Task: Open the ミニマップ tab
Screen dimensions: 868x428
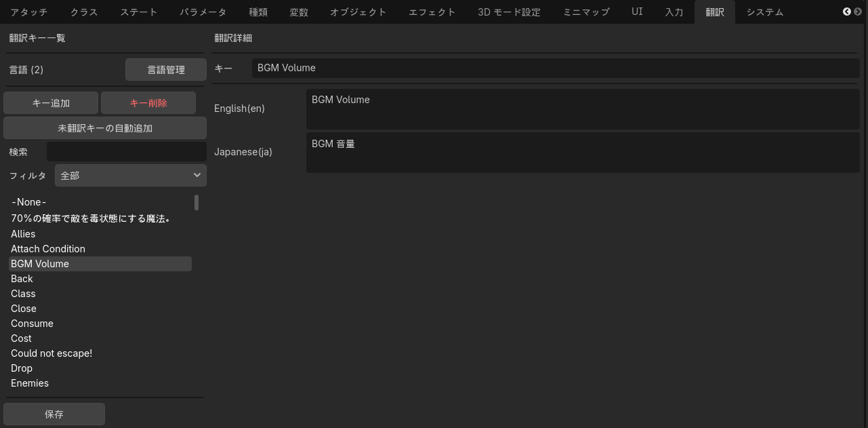Action: (x=586, y=12)
